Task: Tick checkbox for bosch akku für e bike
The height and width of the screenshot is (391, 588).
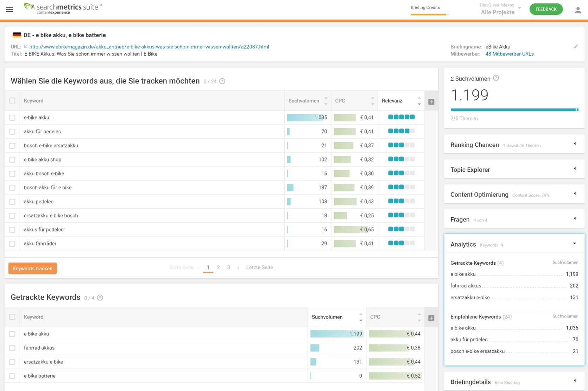Action: [12, 188]
